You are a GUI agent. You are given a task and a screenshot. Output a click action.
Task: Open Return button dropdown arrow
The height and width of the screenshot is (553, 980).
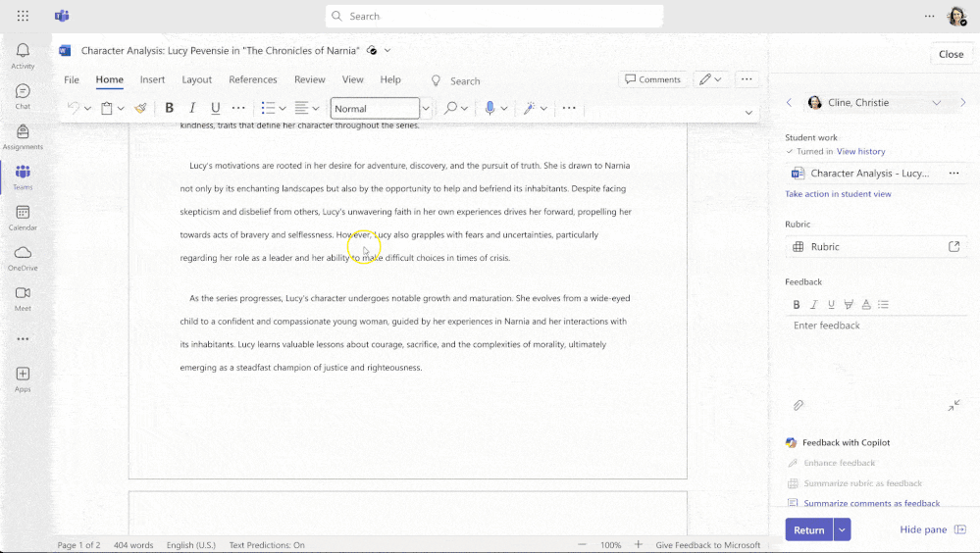tap(842, 529)
